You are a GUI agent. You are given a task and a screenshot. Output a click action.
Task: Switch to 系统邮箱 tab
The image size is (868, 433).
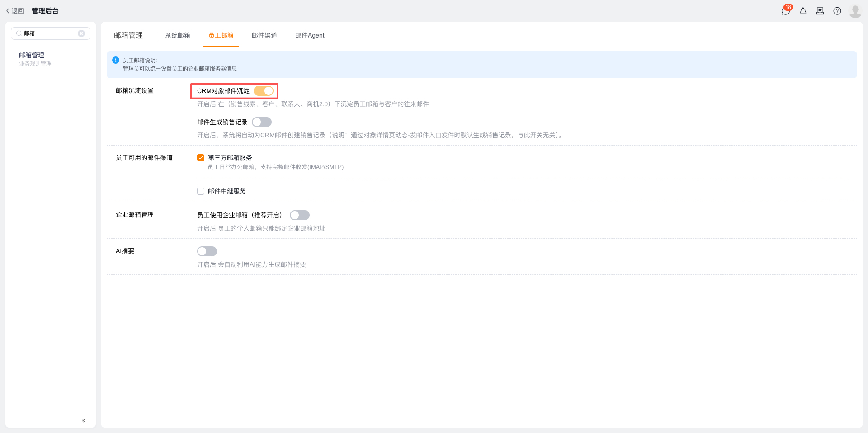tap(178, 35)
